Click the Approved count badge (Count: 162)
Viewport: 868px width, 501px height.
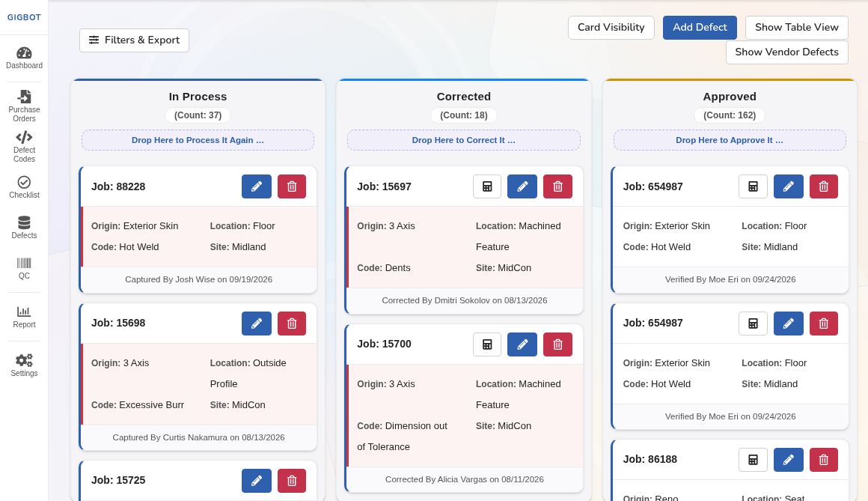730,115
